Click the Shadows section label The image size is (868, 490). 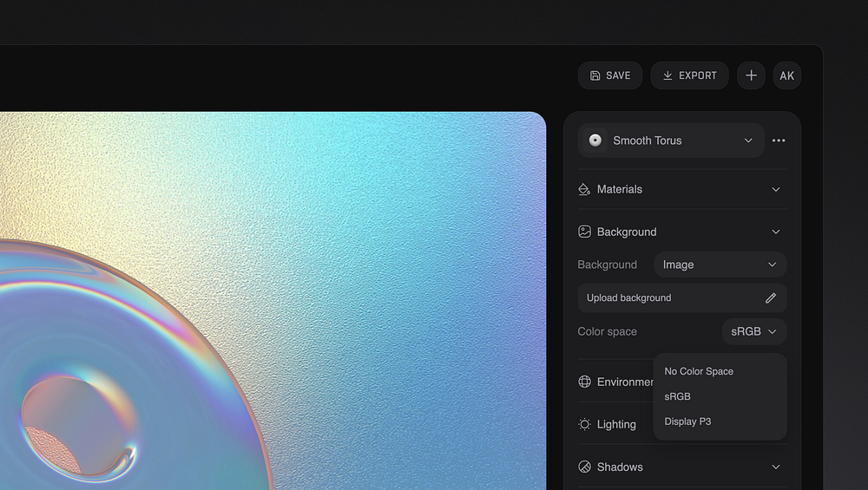(620, 467)
